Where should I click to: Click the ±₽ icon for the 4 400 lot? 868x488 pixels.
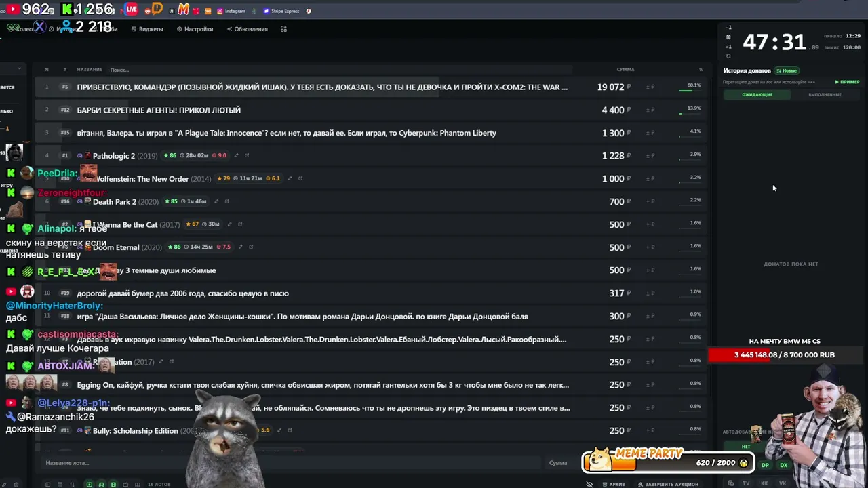pyautogui.click(x=650, y=110)
